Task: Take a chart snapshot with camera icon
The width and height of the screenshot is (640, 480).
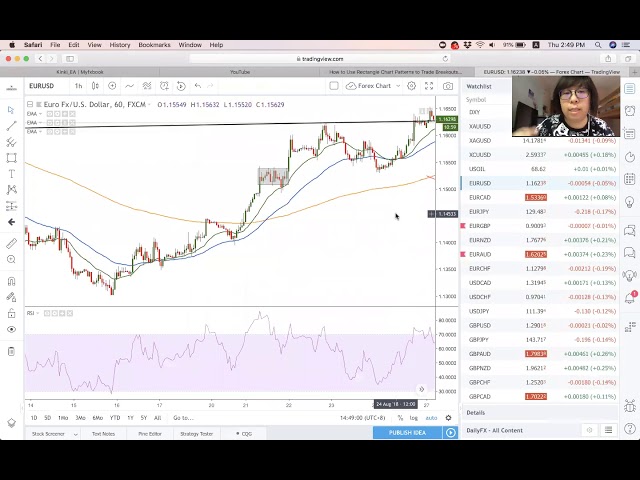Action: pos(448,86)
